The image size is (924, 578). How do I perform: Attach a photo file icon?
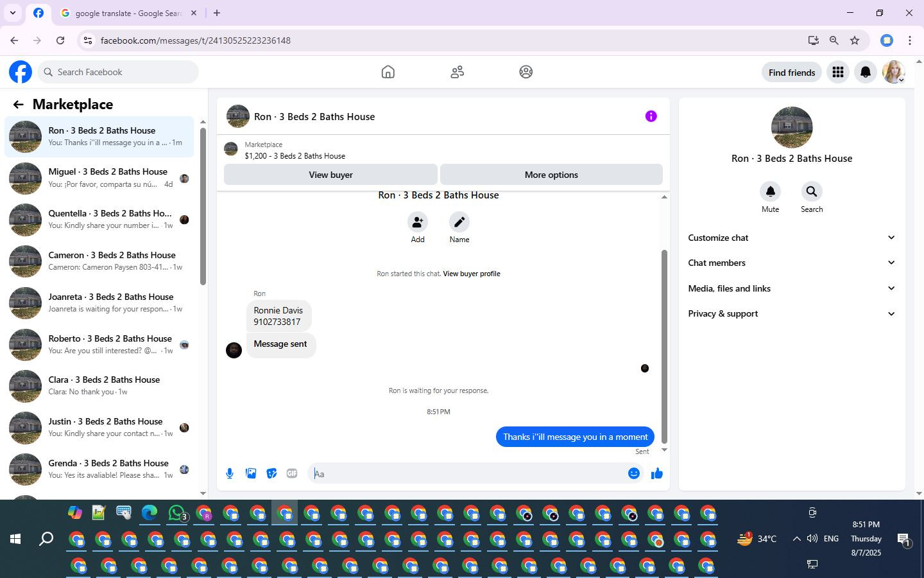coord(251,474)
